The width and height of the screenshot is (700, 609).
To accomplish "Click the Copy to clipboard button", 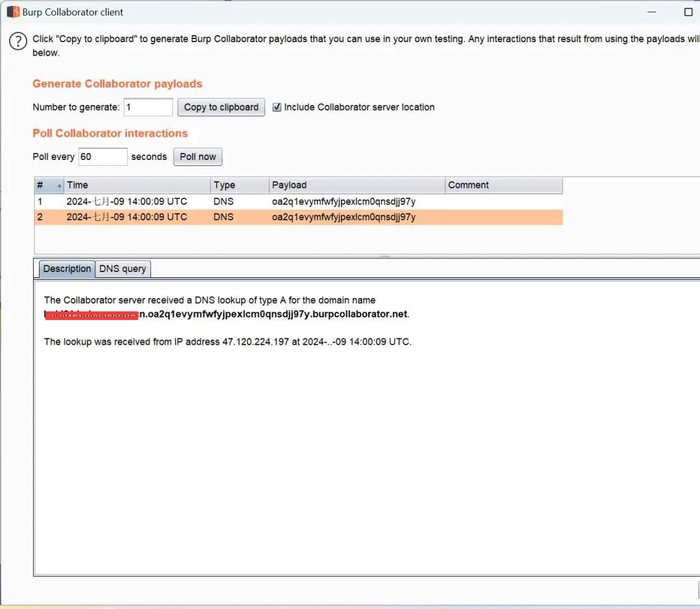I will pos(221,107).
